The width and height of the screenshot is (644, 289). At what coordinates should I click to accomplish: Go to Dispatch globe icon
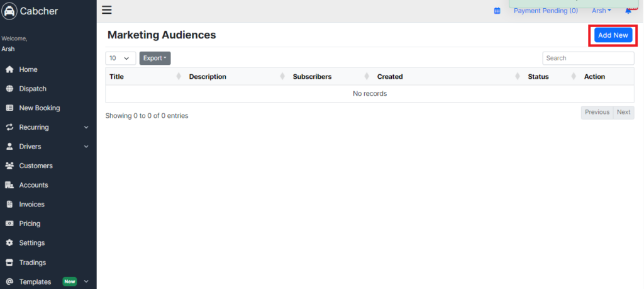(x=9, y=89)
